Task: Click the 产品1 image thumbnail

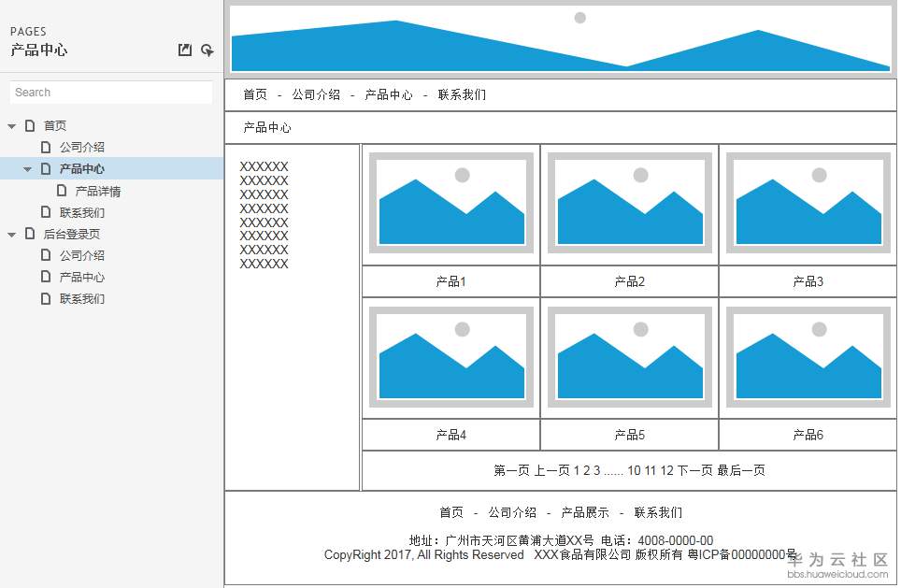Action: [x=451, y=203]
